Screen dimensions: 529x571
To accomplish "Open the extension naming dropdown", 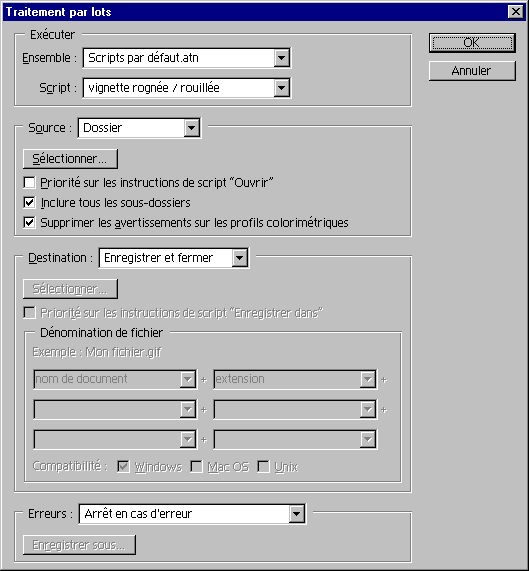I will [x=368, y=379].
